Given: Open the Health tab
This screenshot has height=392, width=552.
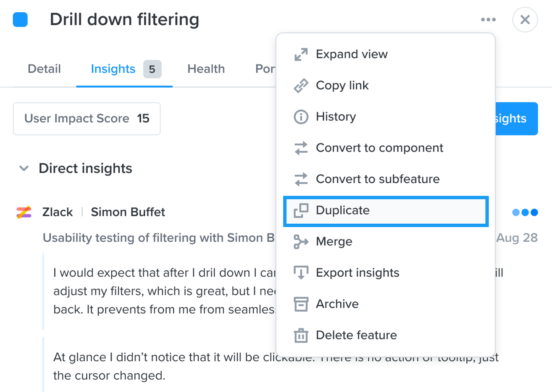Looking at the screenshot, I should tap(206, 69).
